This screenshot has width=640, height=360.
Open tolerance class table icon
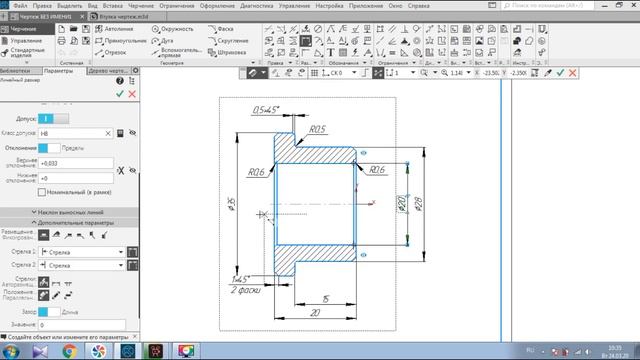pos(120,133)
